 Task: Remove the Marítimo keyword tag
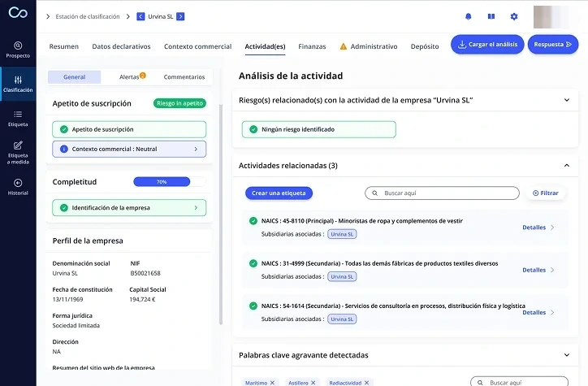[x=272, y=383]
